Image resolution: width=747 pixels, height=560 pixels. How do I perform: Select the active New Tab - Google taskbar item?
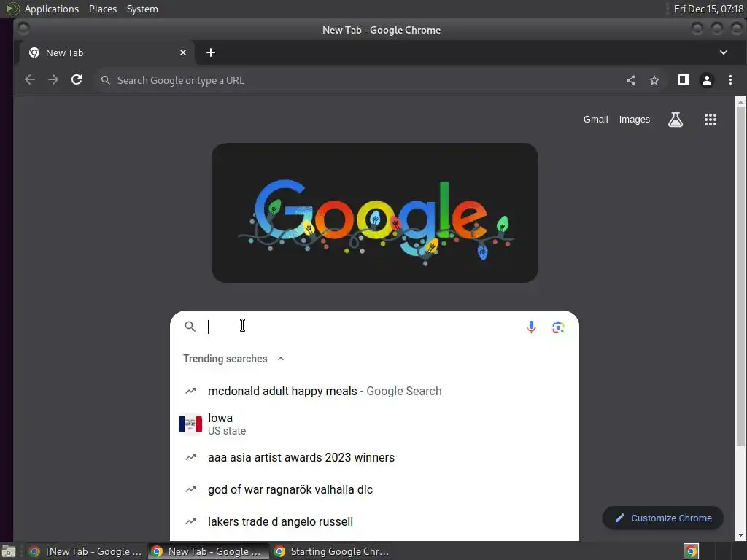(209, 551)
